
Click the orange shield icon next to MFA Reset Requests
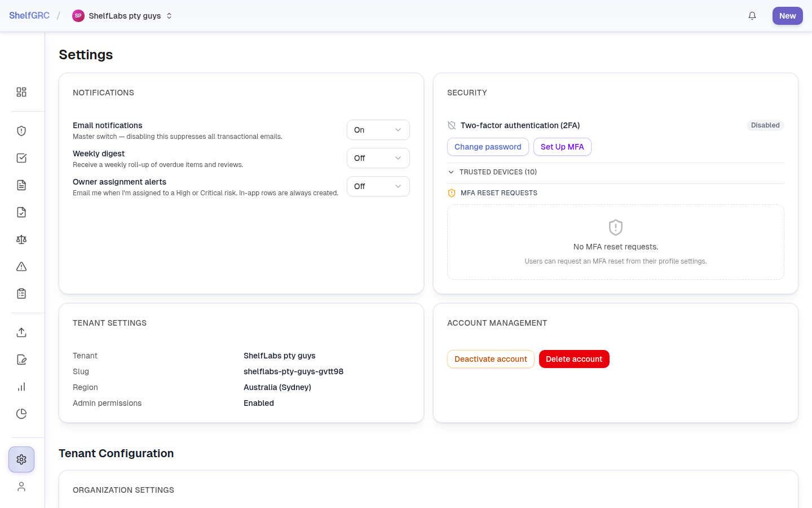coord(452,193)
